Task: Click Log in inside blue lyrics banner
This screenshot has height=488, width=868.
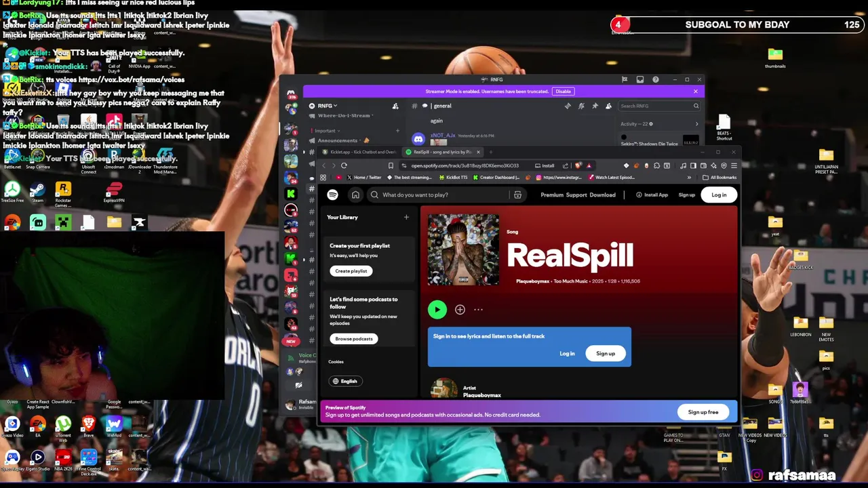Action: point(567,354)
